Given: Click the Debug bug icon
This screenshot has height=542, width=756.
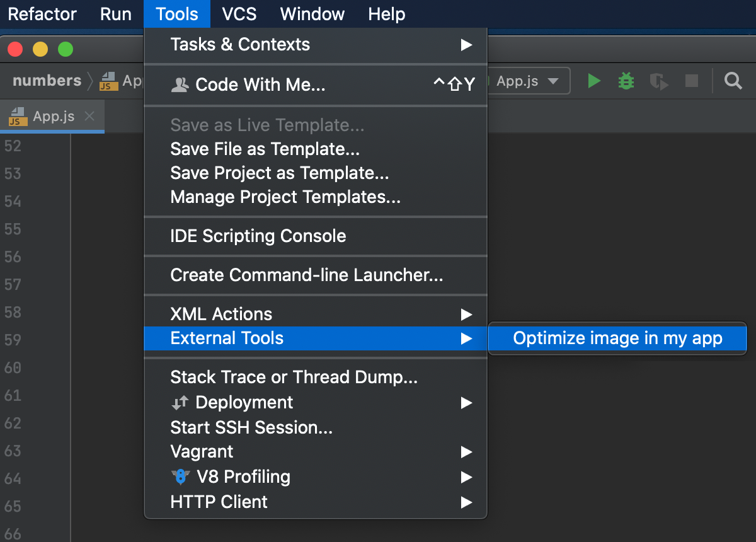Looking at the screenshot, I should coord(626,81).
